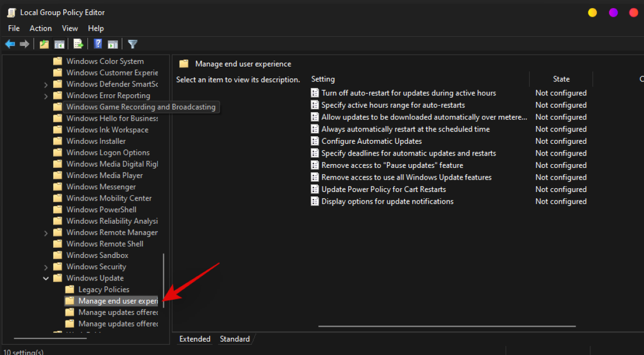Click the Up one level folder icon
This screenshot has width=644, height=355.
(44, 44)
